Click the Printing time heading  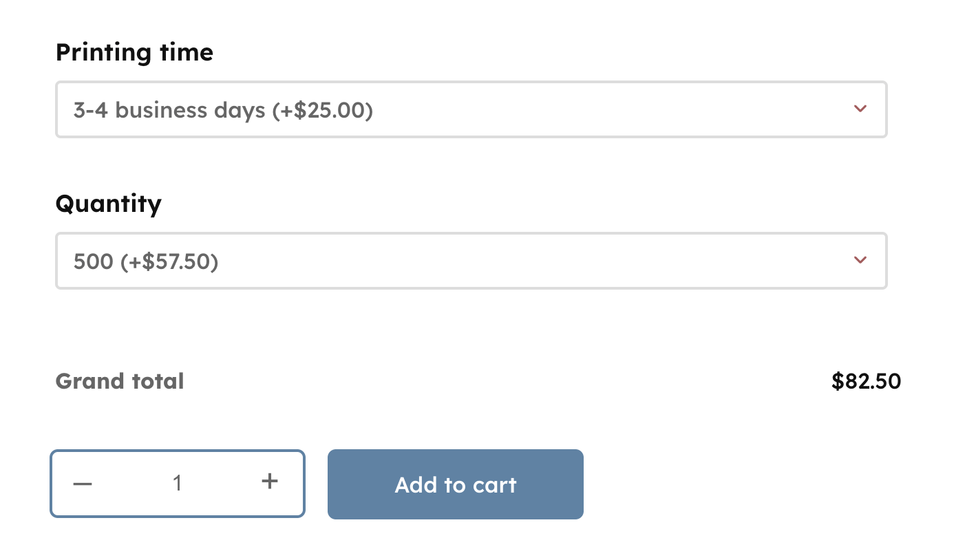[134, 52]
